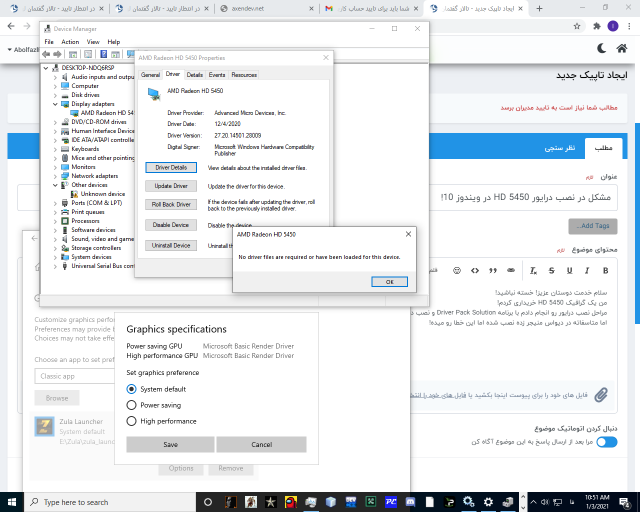Expand the Audio inputs and outputs node

coord(55,77)
